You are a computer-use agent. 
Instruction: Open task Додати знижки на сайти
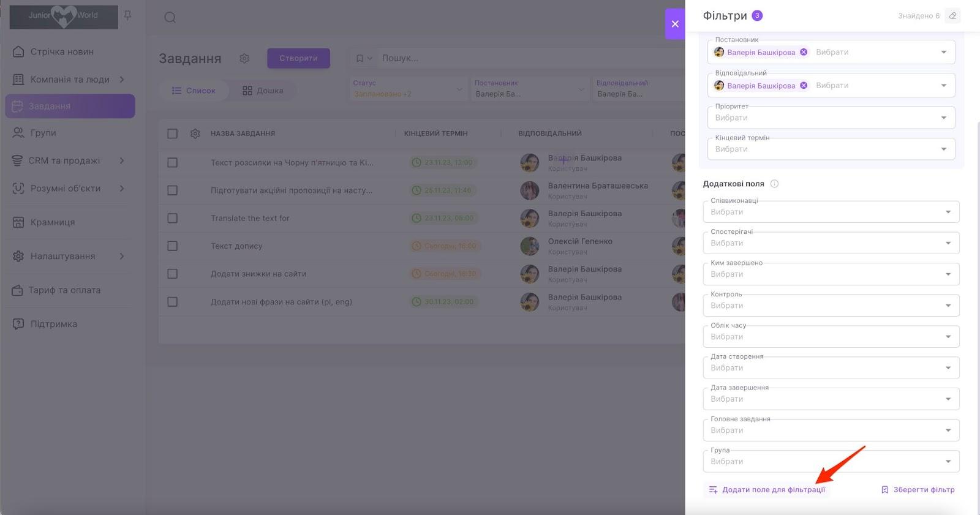(258, 274)
